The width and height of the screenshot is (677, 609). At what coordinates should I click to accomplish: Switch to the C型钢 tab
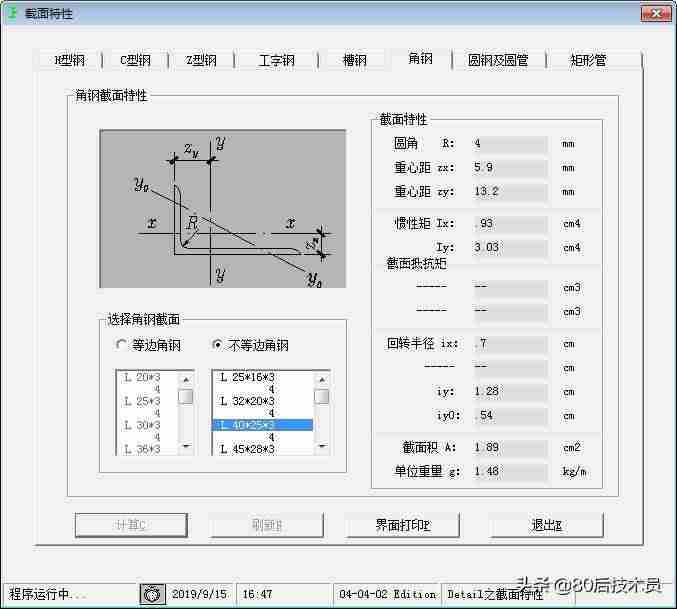[x=135, y=60]
